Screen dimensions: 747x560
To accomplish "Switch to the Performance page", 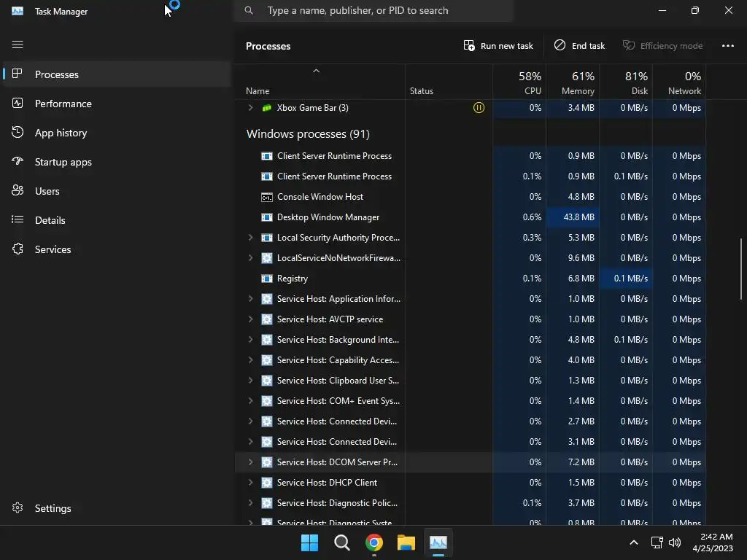I will pos(117,104).
